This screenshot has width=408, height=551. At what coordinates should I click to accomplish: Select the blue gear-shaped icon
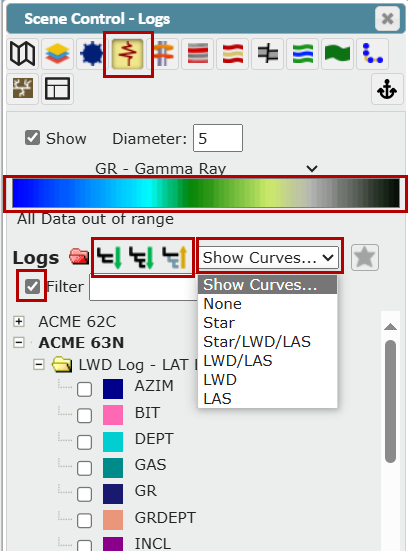[92, 54]
